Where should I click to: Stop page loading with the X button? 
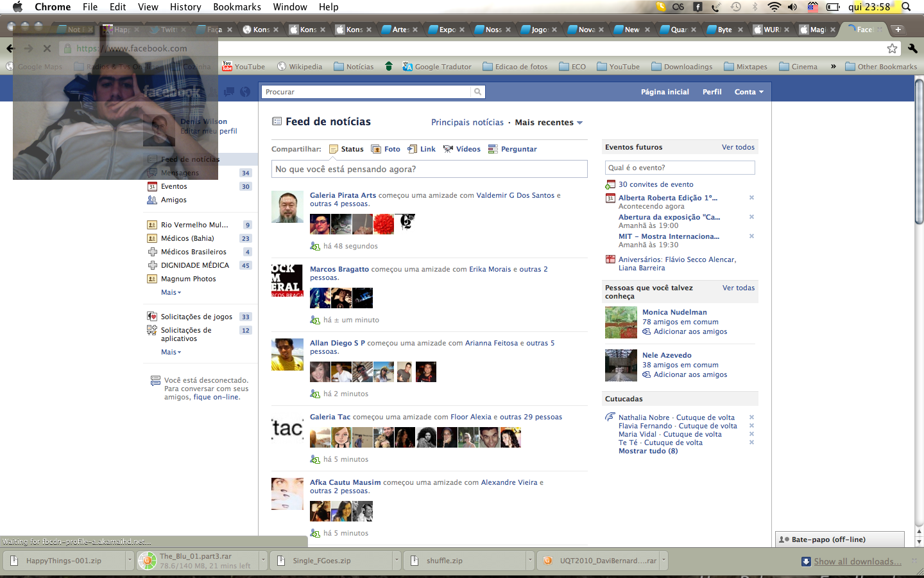coord(47,48)
